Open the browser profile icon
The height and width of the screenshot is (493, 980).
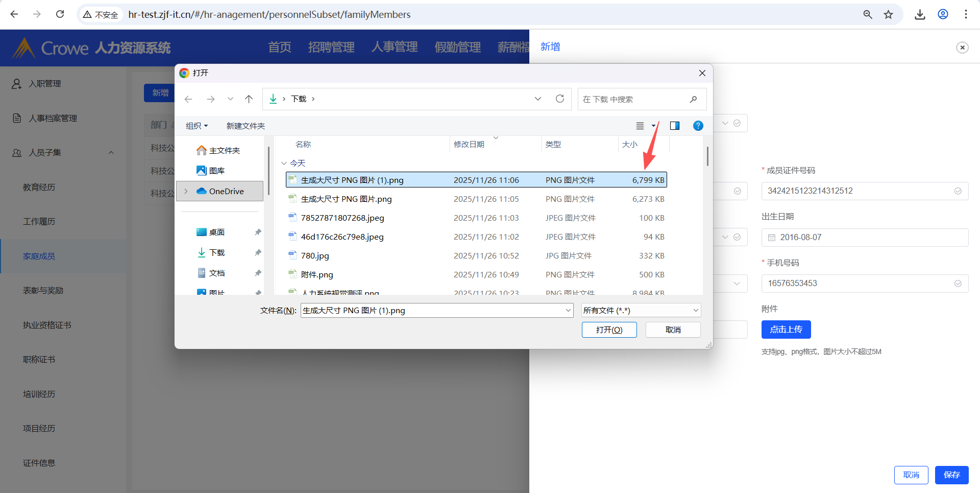tap(943, 14)
